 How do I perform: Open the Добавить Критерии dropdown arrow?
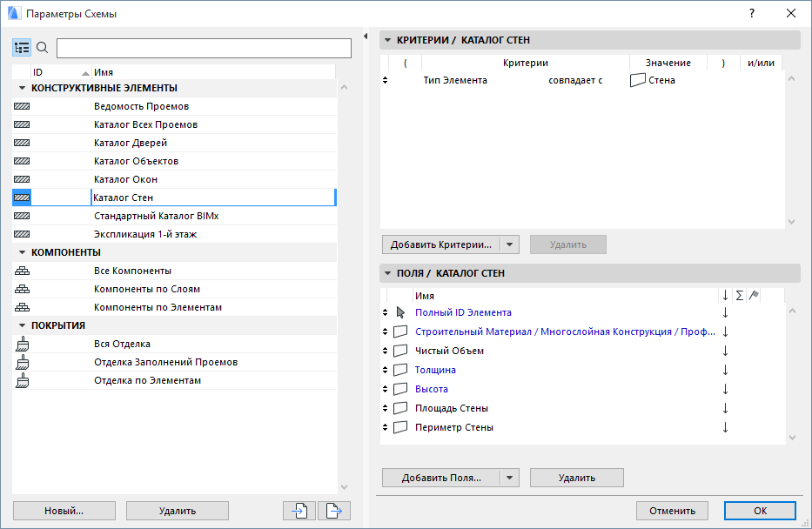coord(510,244)
